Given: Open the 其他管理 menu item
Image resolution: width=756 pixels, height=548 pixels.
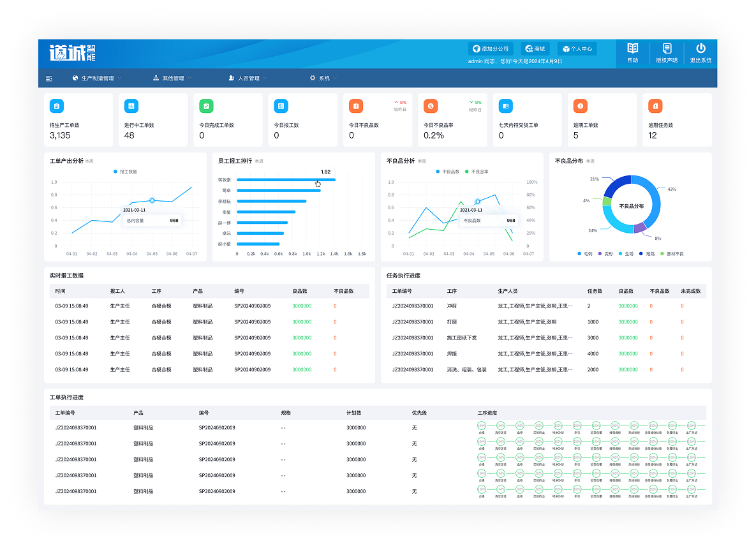Looking at the screenshot, I should [x=172, y=78].
